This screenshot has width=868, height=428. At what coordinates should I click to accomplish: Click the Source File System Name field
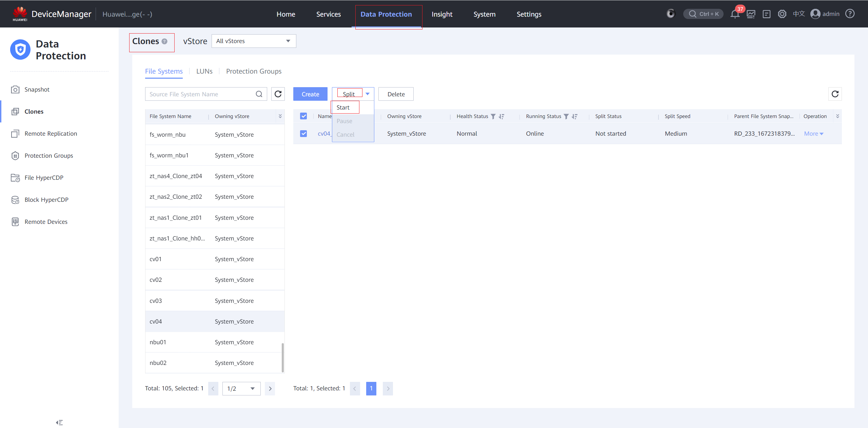click(200, 94)
